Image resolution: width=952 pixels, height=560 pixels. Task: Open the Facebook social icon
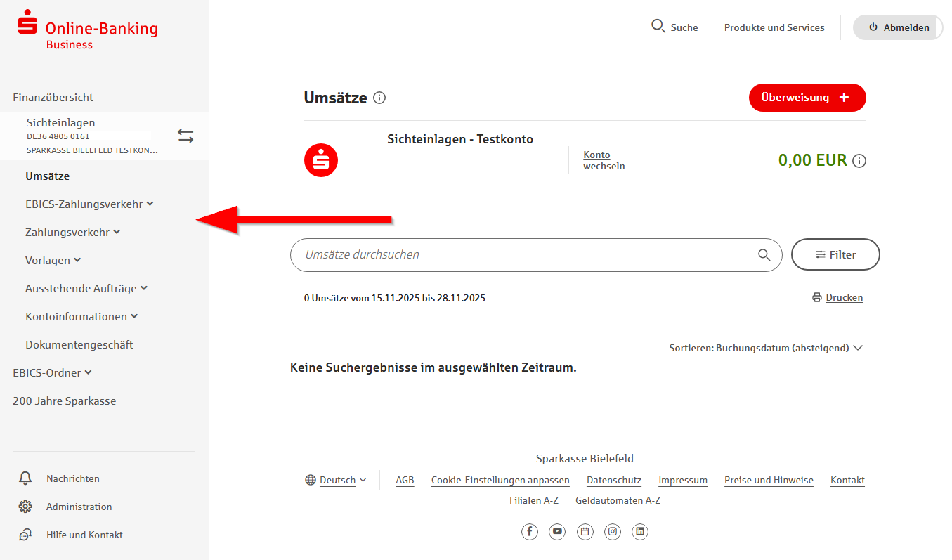click(529, 532)
